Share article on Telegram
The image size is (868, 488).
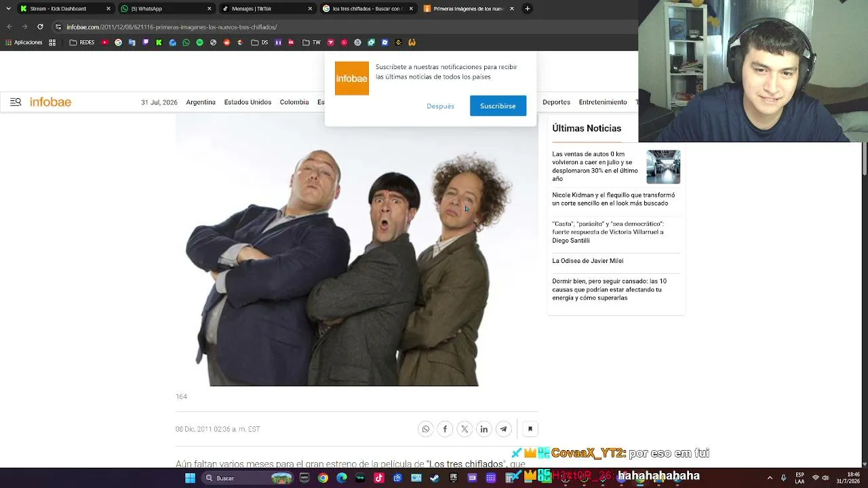click(503, 429)
